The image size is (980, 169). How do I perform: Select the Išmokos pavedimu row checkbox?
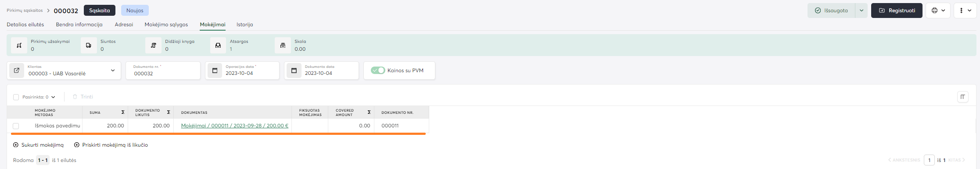[16, 126]
